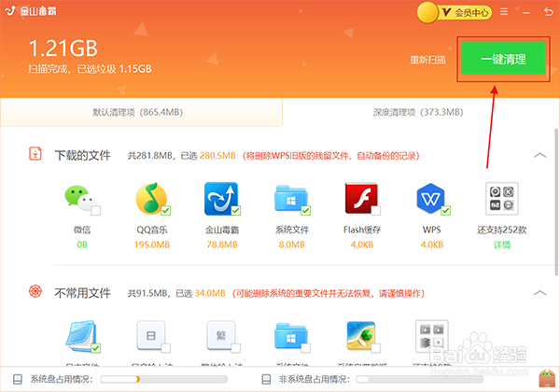The image size is (560, 392).
Task: Go back using the return arrow
Action: point(548,12)
